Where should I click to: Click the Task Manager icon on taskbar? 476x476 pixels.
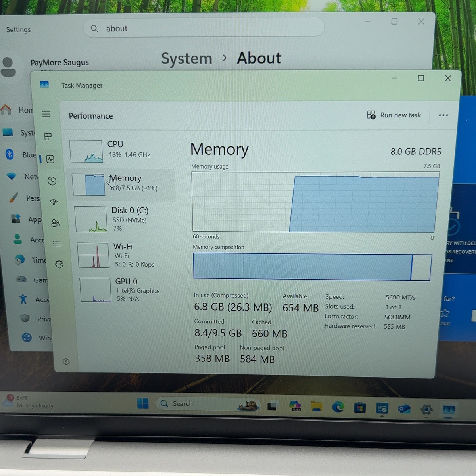(x=449, y=410)
